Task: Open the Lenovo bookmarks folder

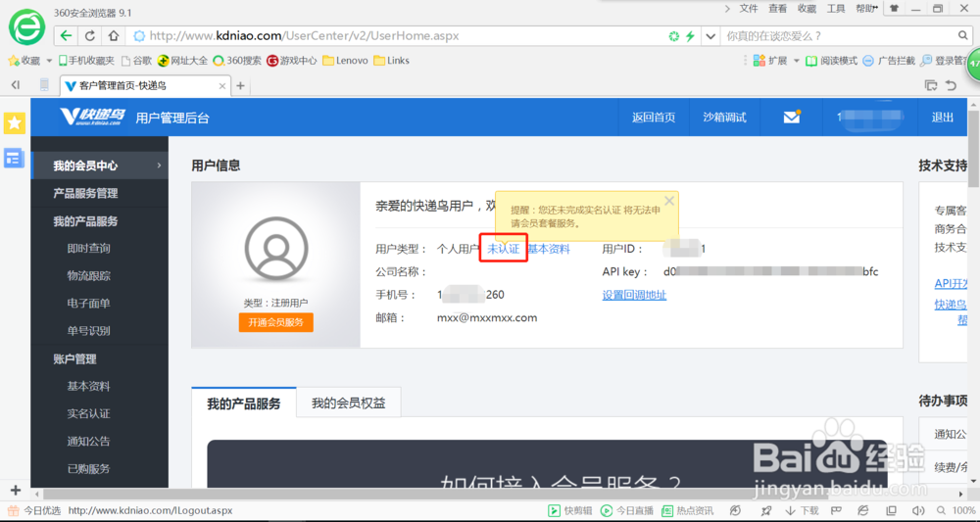Action: pos(345,61)
